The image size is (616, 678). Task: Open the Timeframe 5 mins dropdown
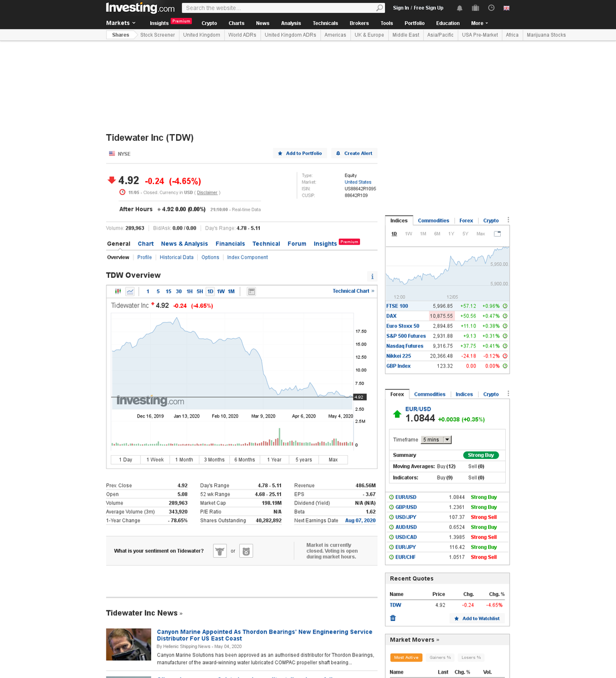436,440
